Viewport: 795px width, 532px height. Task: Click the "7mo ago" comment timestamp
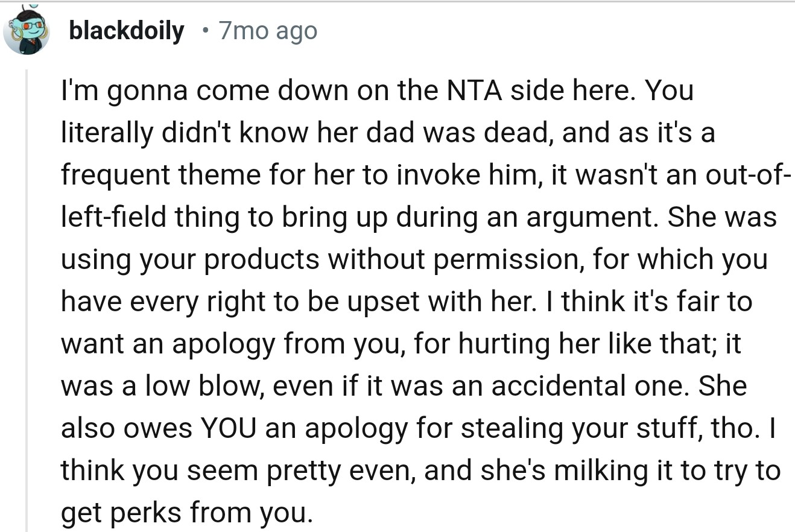pos(268,30)
